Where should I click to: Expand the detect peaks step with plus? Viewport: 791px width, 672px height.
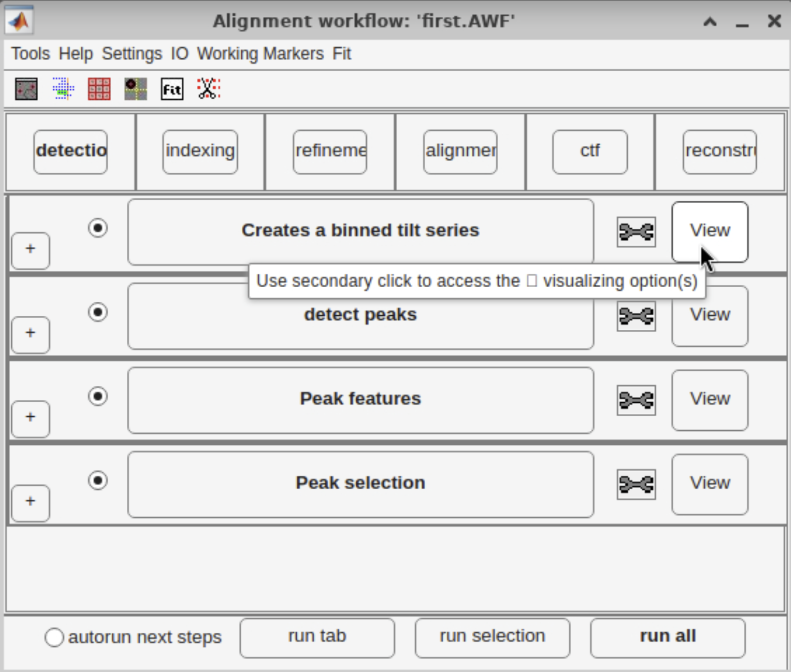point(30,333)
